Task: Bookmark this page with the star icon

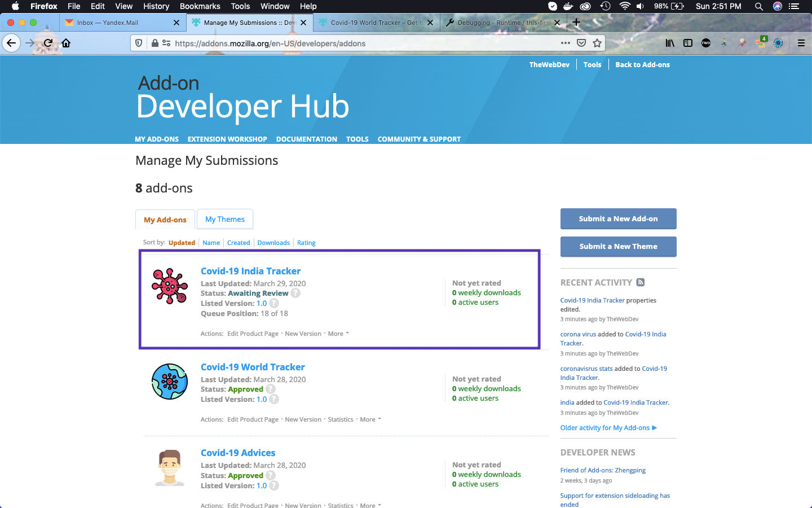Action: pyautogui.click(x=597, y=43)
